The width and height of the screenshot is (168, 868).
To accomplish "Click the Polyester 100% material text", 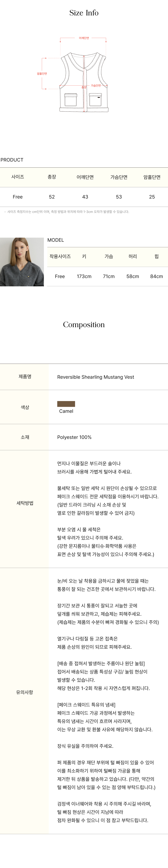I will pyautogui.click(x=74, y=437).
